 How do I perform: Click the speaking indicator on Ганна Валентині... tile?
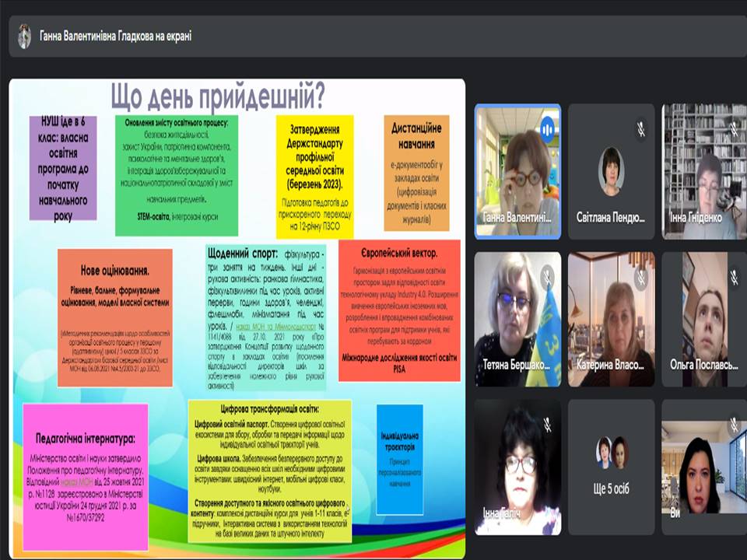coord(548,129)
